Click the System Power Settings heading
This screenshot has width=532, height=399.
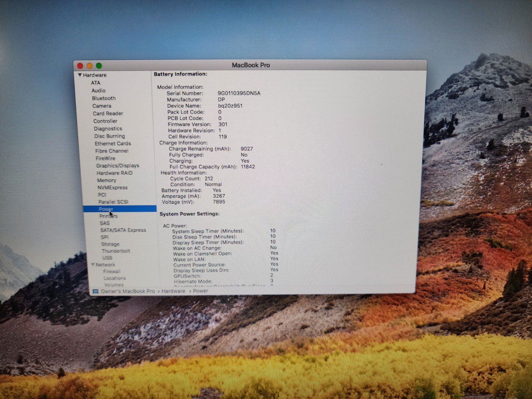click(x=190, y=214)
